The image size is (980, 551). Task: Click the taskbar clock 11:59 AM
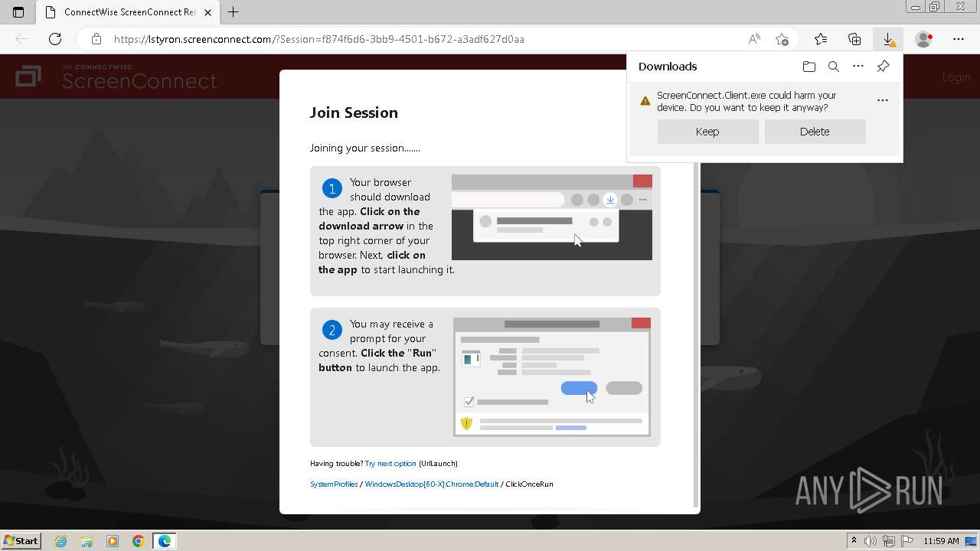(941, 541)
